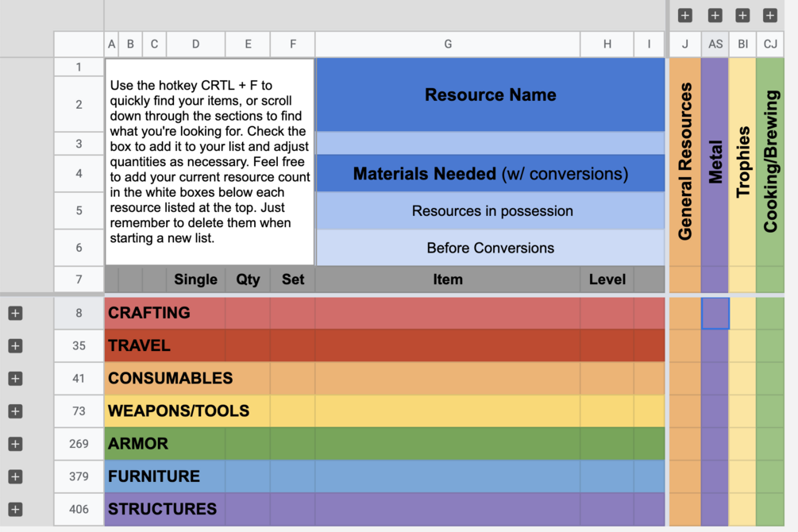Click the Resource Name header cell

(x=490, y=95)
